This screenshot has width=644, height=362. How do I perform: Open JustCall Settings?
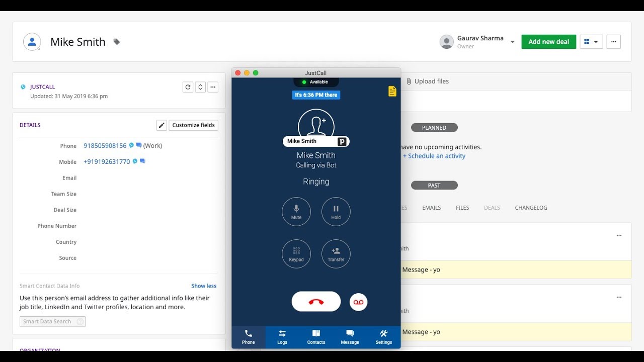click(383, 336)
